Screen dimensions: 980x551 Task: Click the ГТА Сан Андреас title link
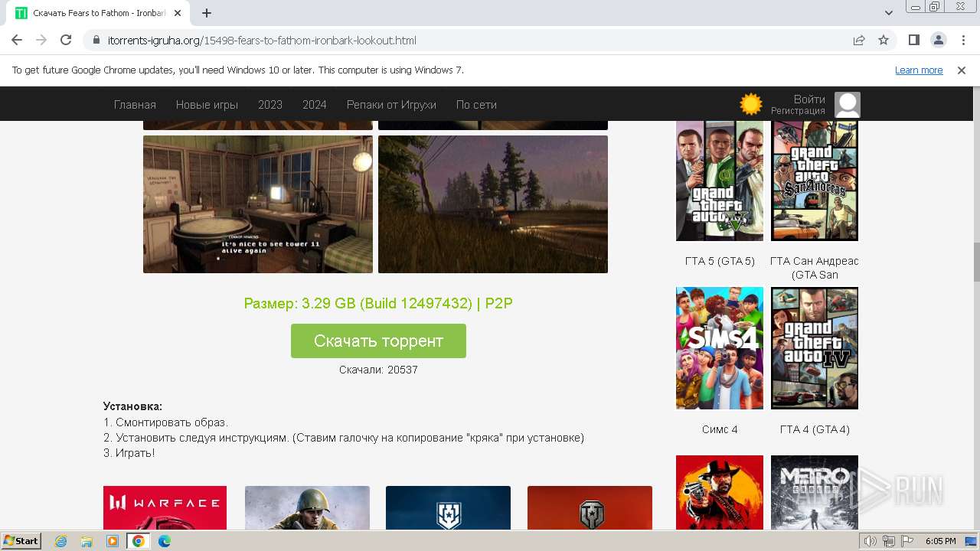tap(815, 268)
